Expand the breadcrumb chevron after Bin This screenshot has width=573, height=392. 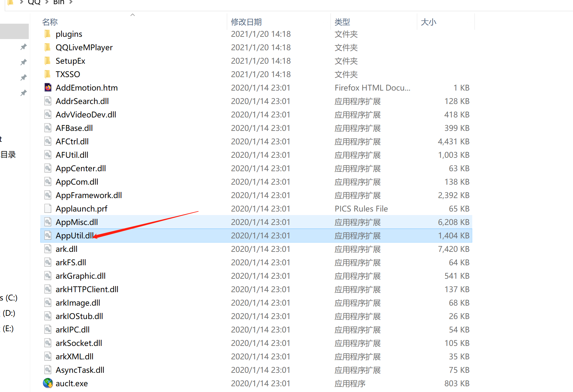coord(71,2)
